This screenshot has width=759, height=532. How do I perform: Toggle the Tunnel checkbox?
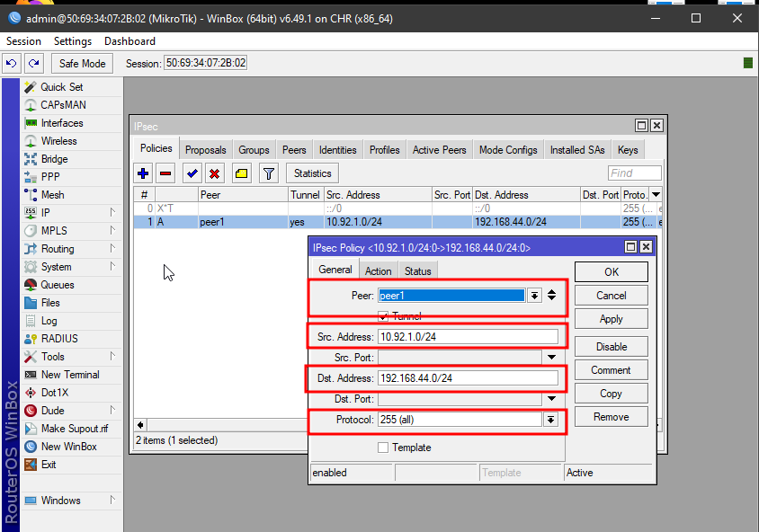(383, 316)
